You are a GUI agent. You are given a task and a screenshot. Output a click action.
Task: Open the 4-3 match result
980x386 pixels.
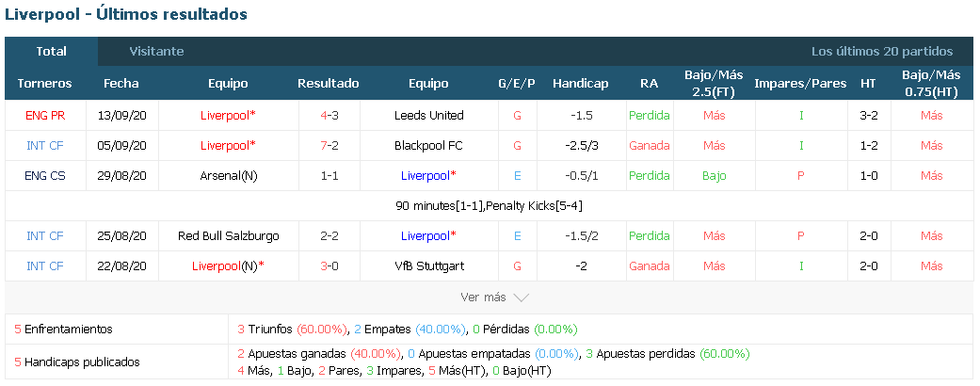pos(329,116)
